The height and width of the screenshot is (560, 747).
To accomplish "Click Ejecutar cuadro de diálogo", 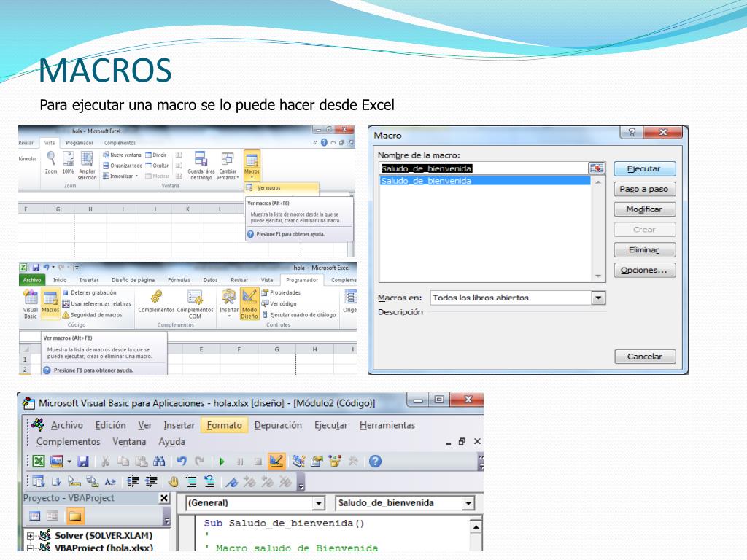I will pyautogui.click(x=298, y=315).
